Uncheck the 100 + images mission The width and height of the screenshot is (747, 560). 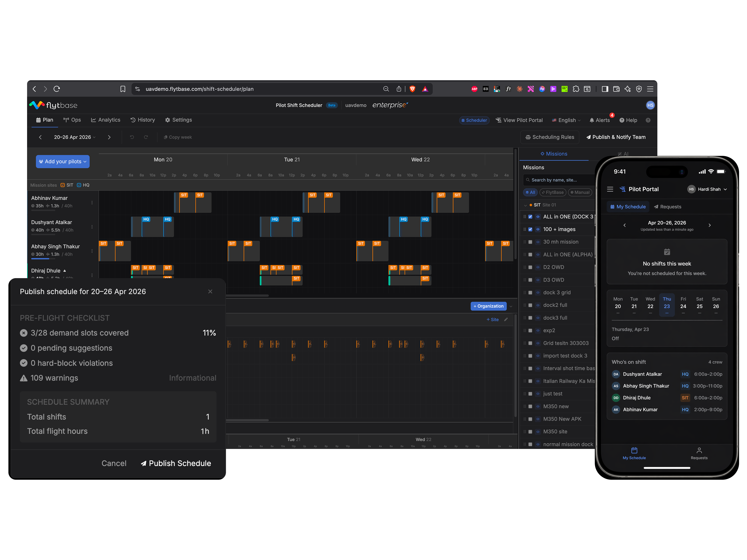pyautogui.click(x=530, y=229)
